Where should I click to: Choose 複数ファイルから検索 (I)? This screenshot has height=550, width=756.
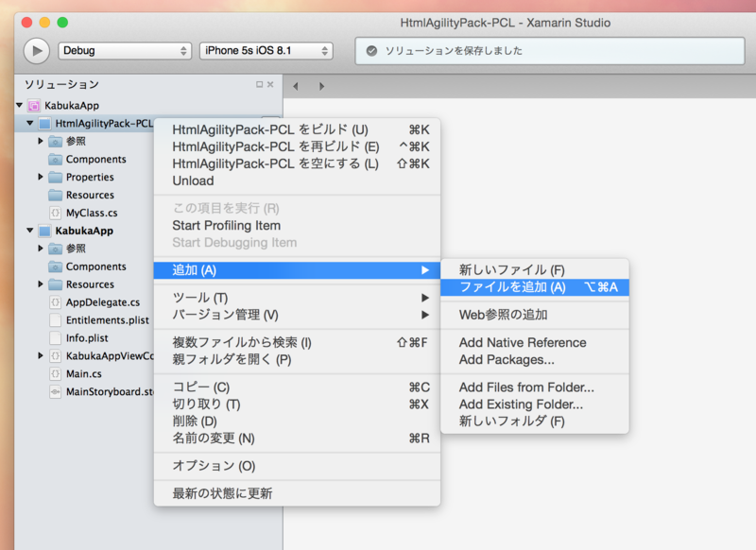tap(297, 343)
